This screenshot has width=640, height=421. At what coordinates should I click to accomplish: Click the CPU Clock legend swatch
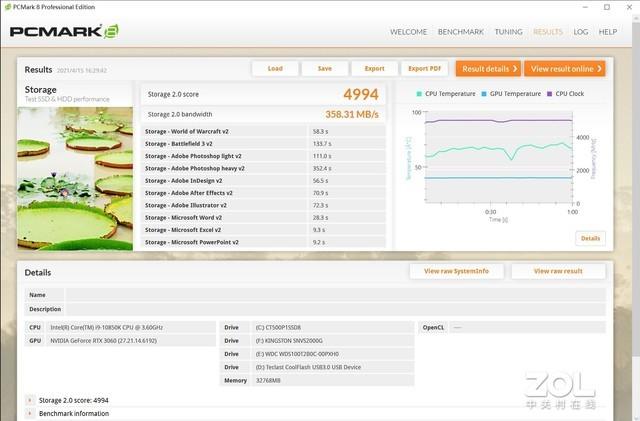pyautogui.click(x=549, y=94)
